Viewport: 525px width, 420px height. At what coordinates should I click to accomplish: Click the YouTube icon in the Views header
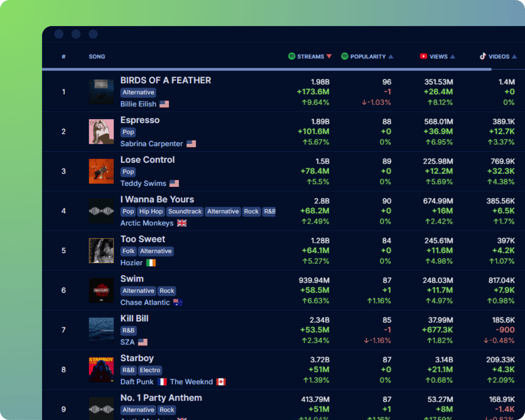point(423,56)
